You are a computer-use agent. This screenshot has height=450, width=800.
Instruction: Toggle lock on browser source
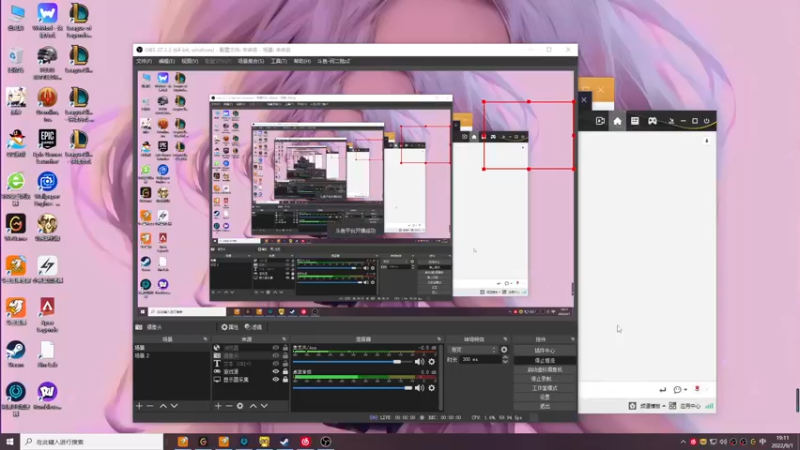pos(285,348)
